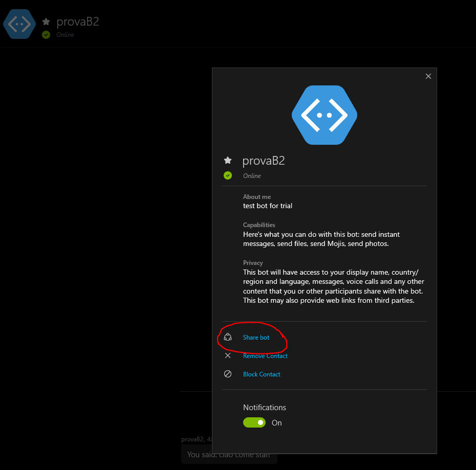Click the Remove Contact X icon
The height and width of the screenshot is (470, 476).
pos(228,355)
